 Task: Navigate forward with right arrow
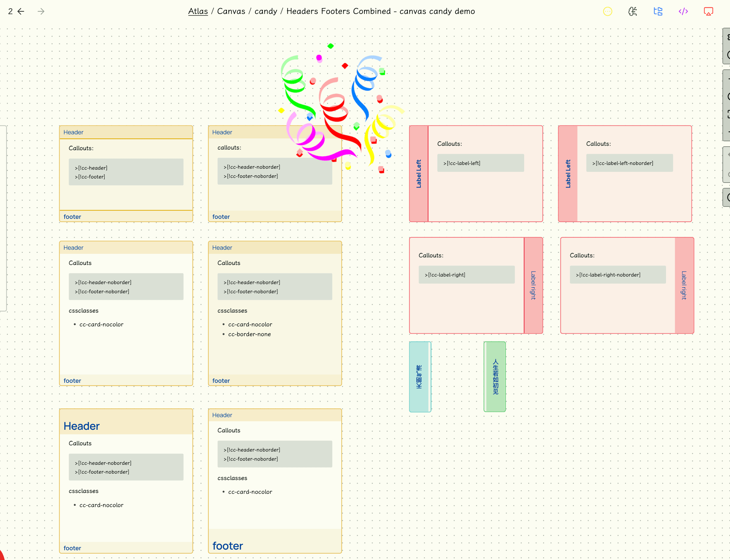41,12
